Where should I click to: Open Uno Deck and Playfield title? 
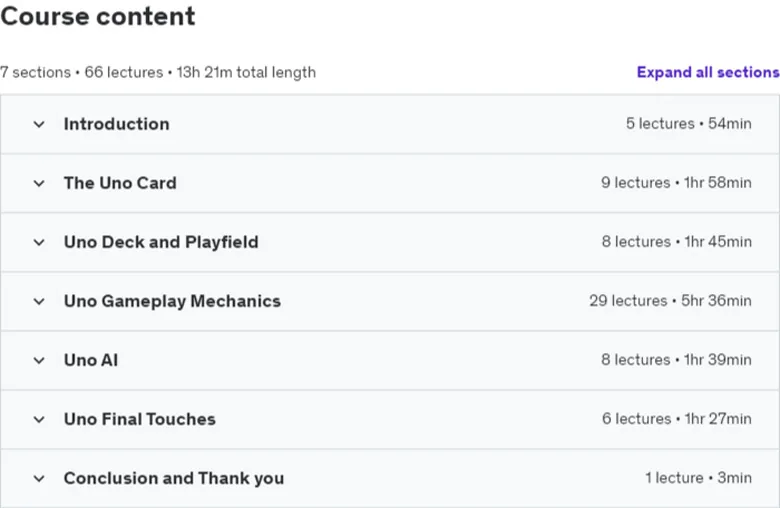pos(161,242)
